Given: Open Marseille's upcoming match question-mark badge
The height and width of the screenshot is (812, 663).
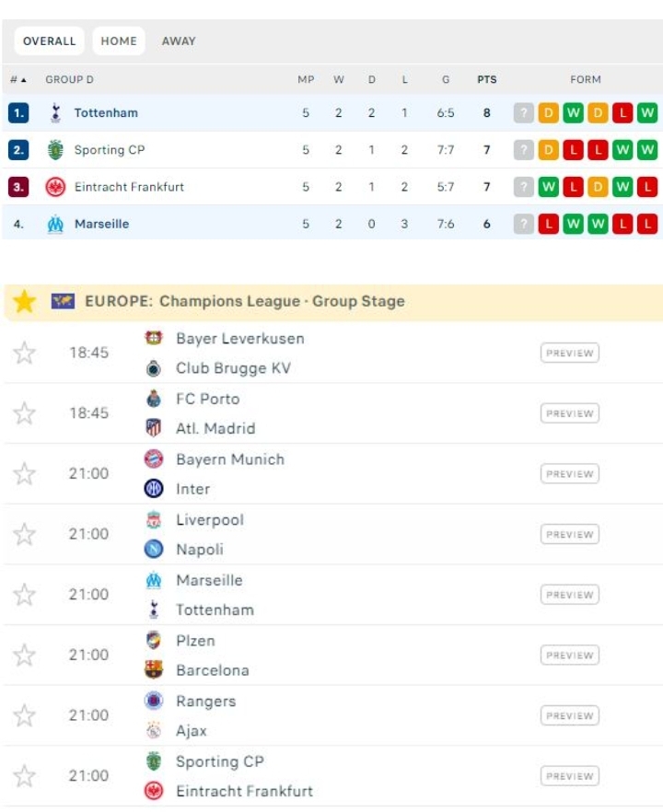Looking at the screenshot, I should click(524, 224).
